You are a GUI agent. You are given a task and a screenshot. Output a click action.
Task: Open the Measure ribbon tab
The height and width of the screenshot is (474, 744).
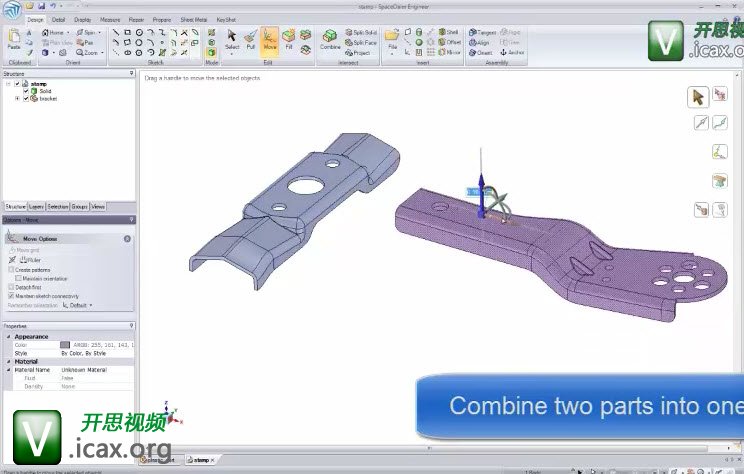110,19
